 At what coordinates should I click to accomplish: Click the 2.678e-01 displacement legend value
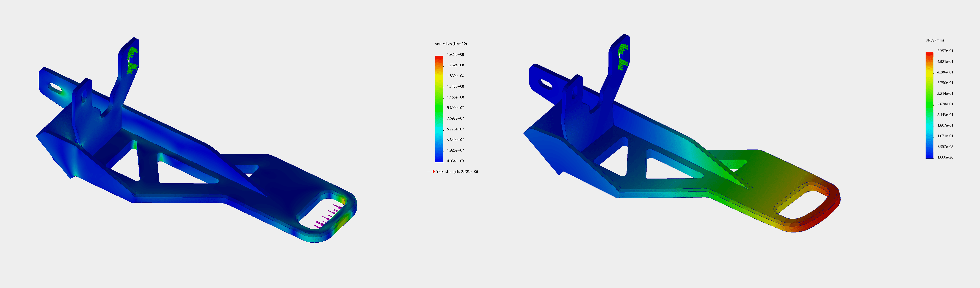click(x=945, y=104)
